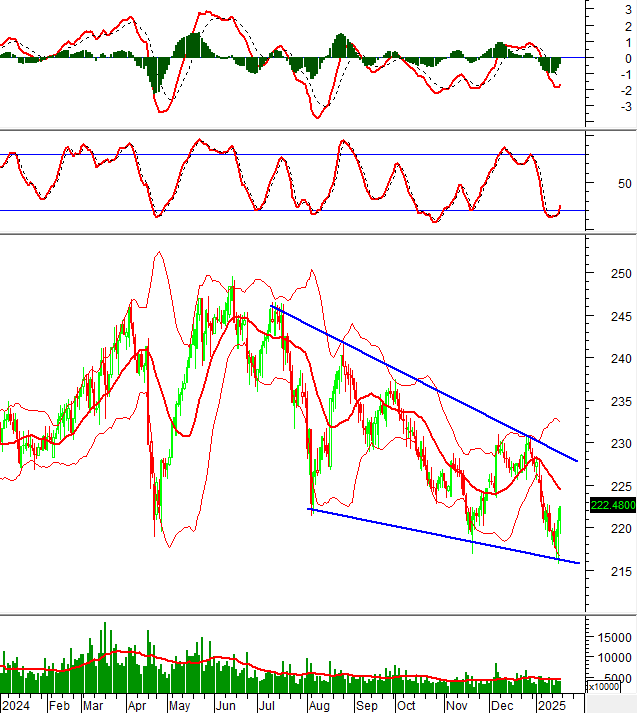This screenshot has width=637, height=713.
Task: Click the Nov month label
Action: click(457, 706)
